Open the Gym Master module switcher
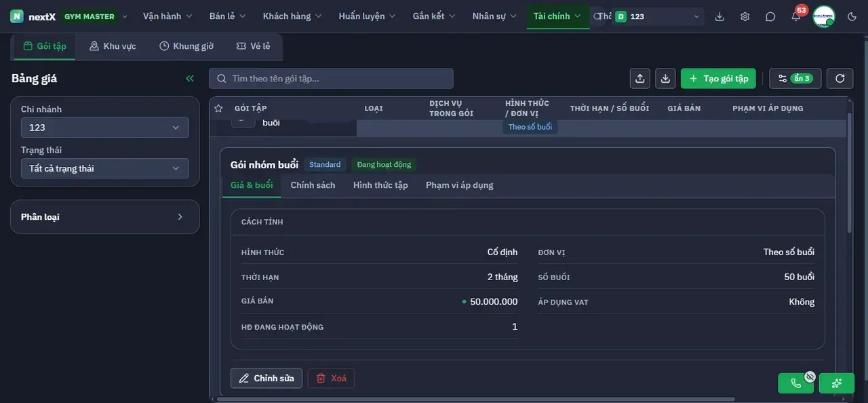The height and width of the screenshot is (403, 868). [94, 16]
